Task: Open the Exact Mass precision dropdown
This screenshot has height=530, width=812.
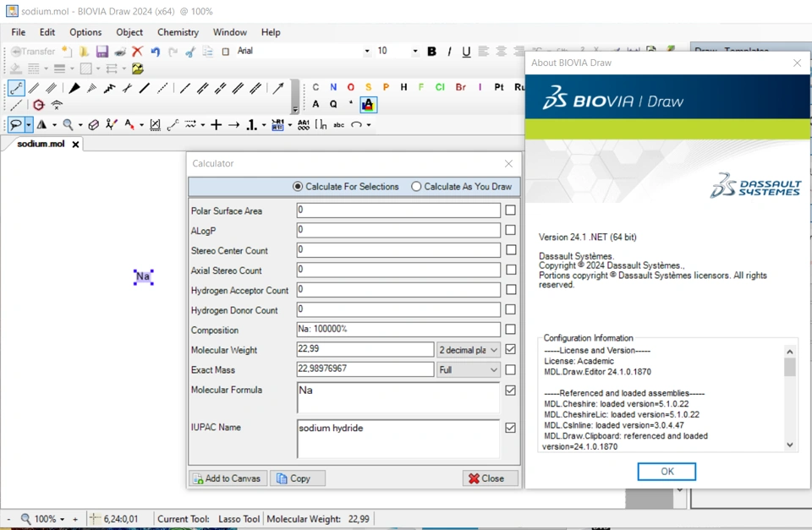Action: (x=469, y=370)
